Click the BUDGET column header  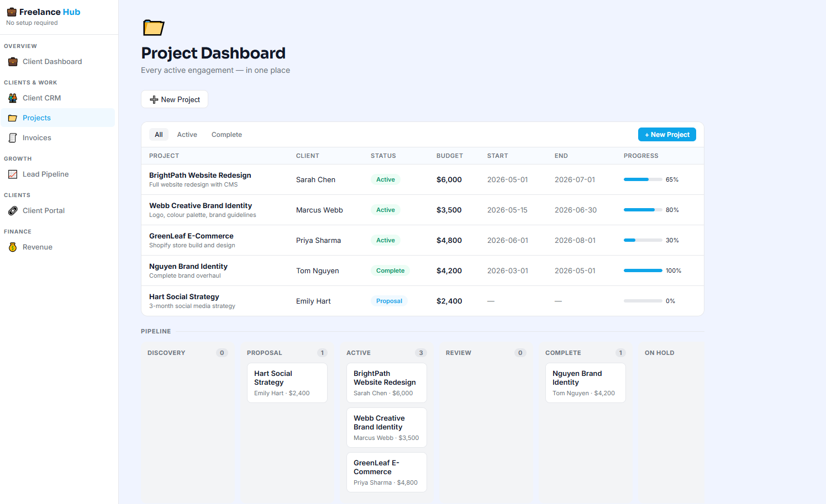click(450, 156)
